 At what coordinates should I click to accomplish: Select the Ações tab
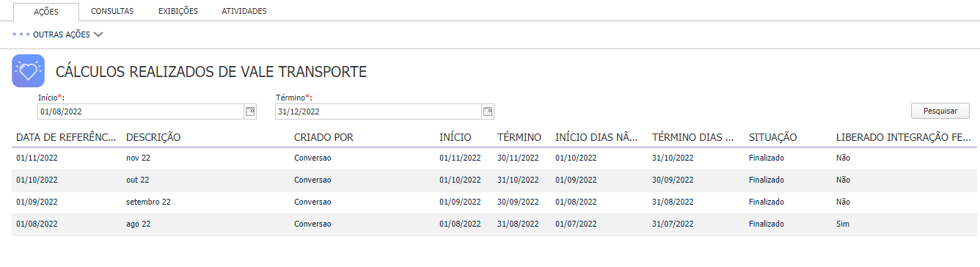[x=46, y=12]
